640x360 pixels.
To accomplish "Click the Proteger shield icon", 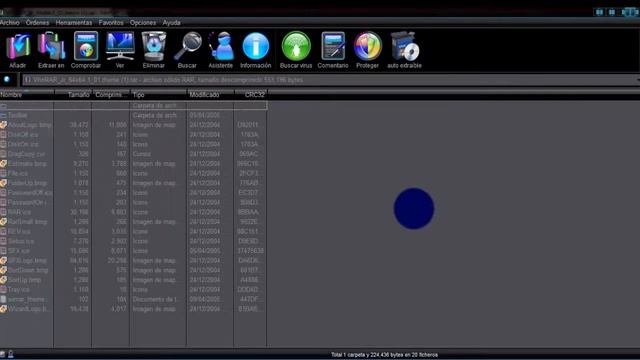I will [367, 46].
